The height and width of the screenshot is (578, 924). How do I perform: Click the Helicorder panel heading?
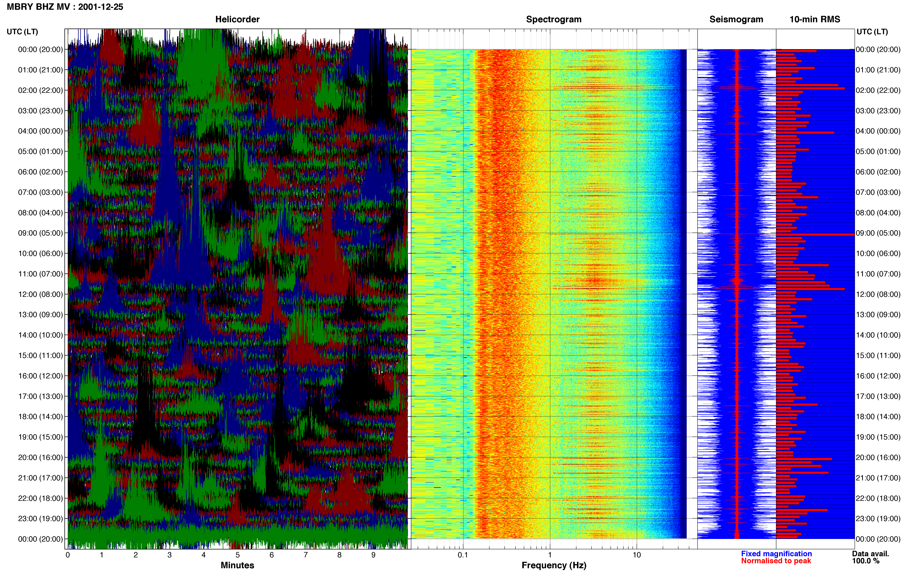click(237, 20)
